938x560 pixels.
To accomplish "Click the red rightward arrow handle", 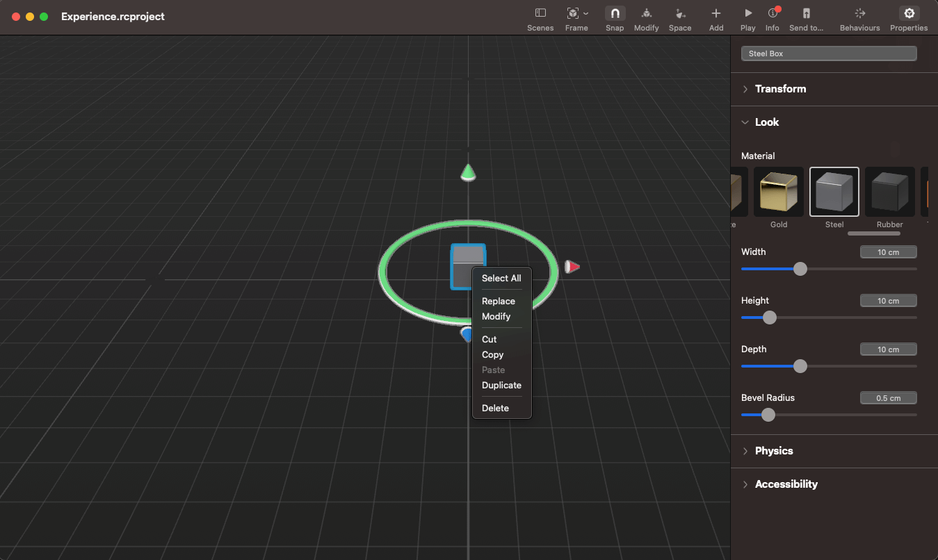I will click(572, 267).
